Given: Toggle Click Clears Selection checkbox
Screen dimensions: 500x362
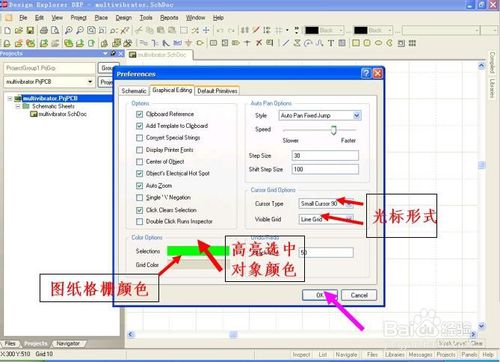Looking at the screenshot, I should 139,210.
